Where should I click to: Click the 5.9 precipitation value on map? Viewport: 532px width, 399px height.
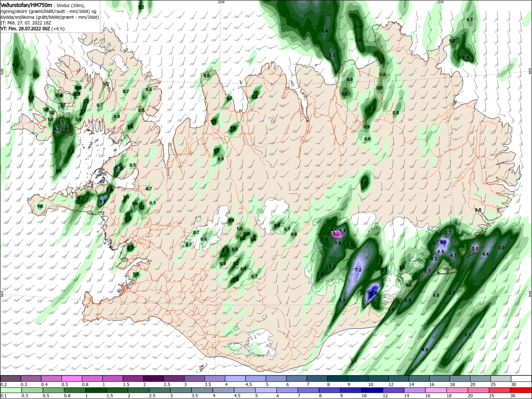click(x=103, y=202)
